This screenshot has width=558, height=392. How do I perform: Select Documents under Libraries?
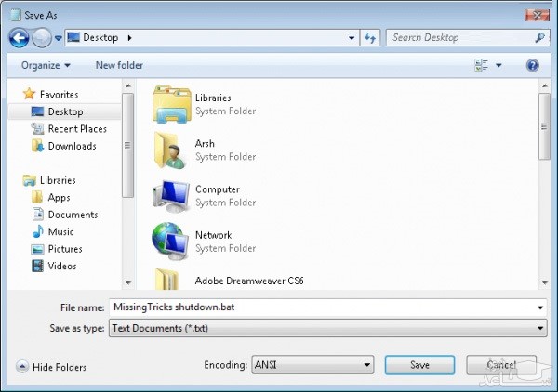tap(73, 215)
